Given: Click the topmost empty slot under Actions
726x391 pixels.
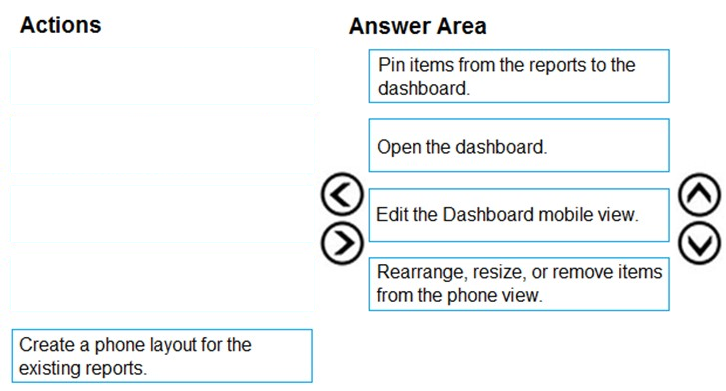Looking at the screenshot, I should point(162,76).
